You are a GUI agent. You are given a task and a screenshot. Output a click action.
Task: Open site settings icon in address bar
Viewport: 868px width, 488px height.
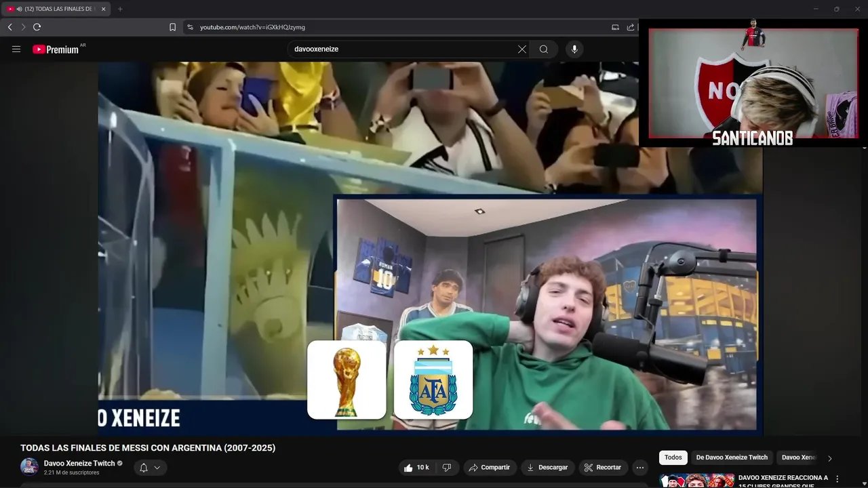pyautogui.click(x=190, y=27)
